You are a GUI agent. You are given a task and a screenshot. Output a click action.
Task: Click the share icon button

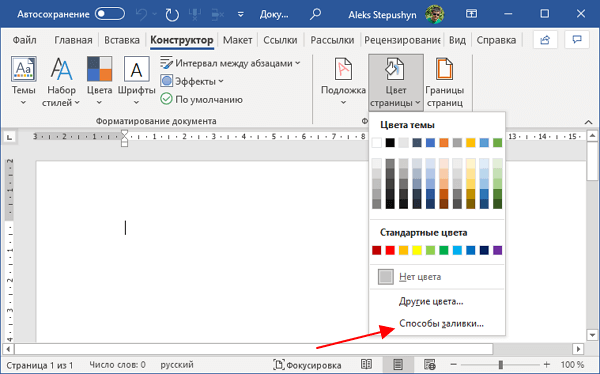click(545, 39)
